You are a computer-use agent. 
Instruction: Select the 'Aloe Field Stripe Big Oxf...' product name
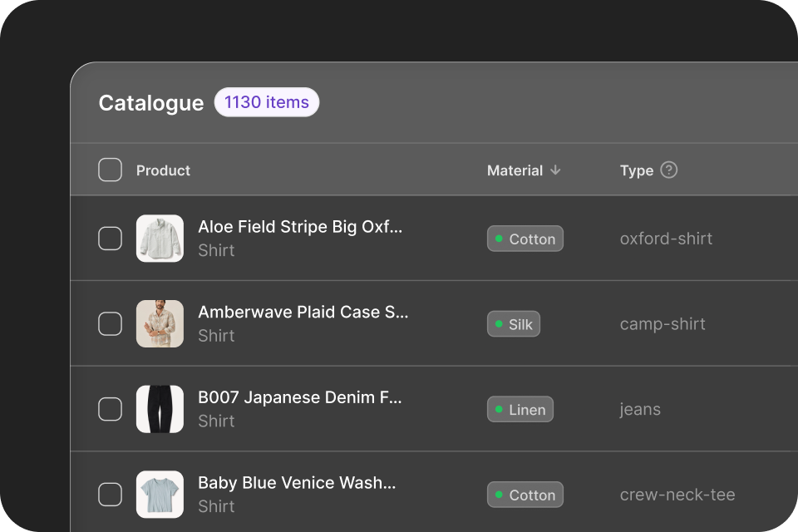[x=300, y=227]
